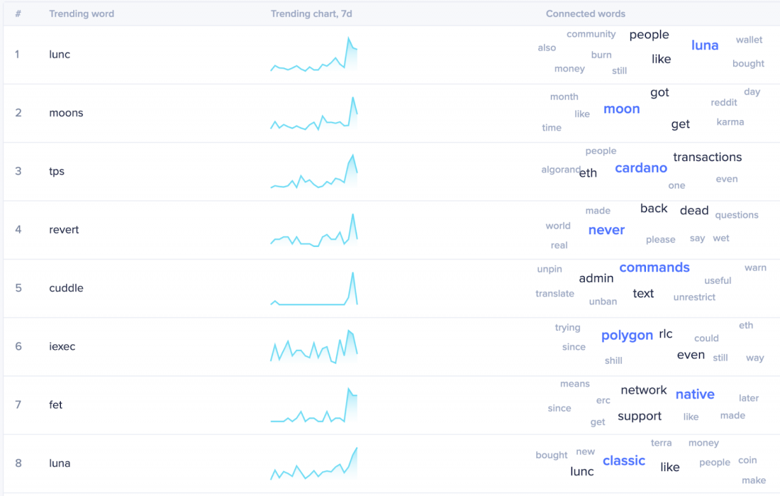Click the "Connected words" column header
This screenshot has height=496, width=780.
pos(586,14)
